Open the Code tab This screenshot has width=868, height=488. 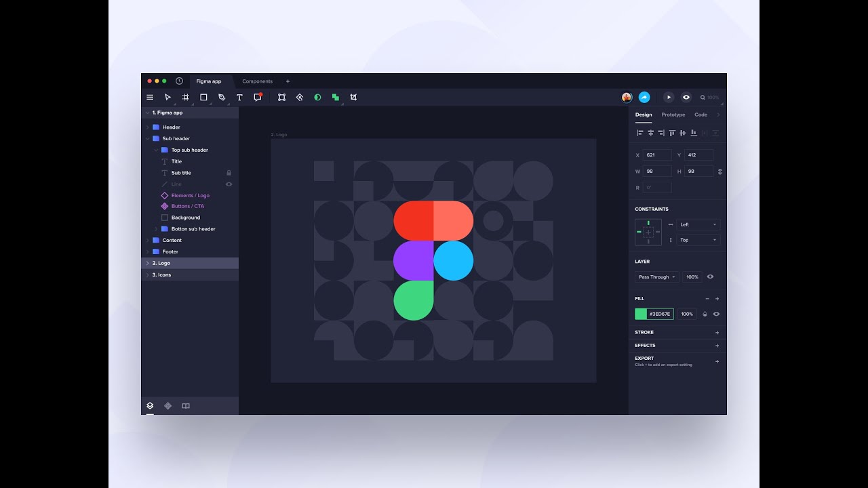click(701, 115)
